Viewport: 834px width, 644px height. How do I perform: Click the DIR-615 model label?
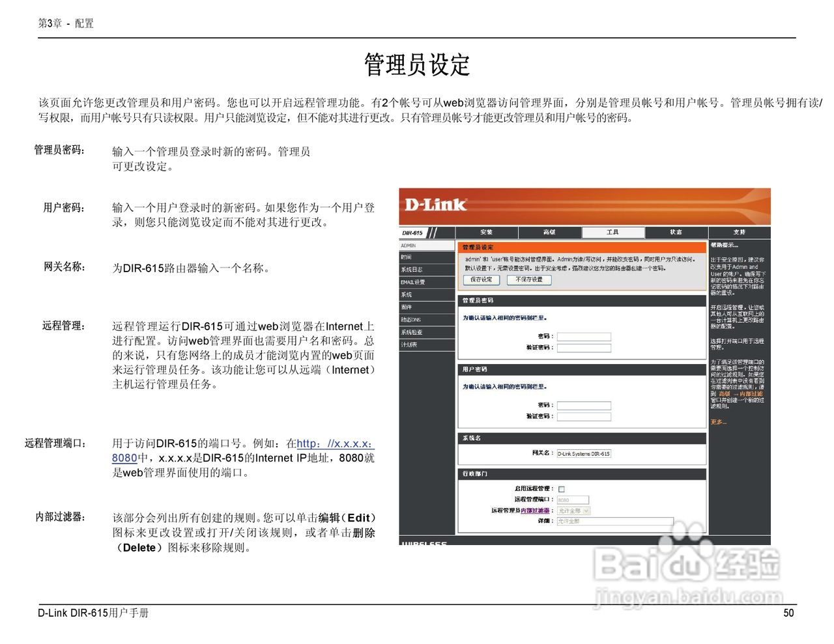tap(412, 232)
